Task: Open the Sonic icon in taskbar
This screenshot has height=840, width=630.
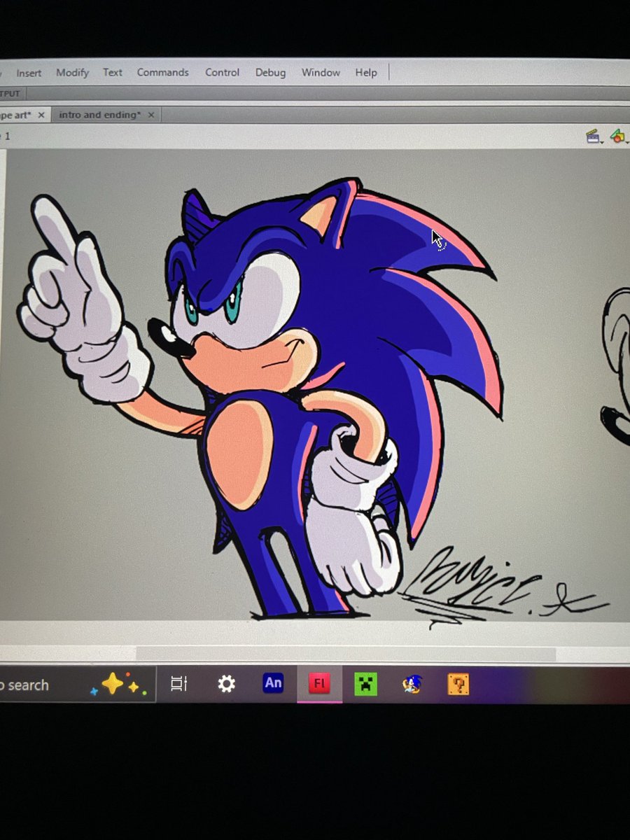Action: pos(412,684)
